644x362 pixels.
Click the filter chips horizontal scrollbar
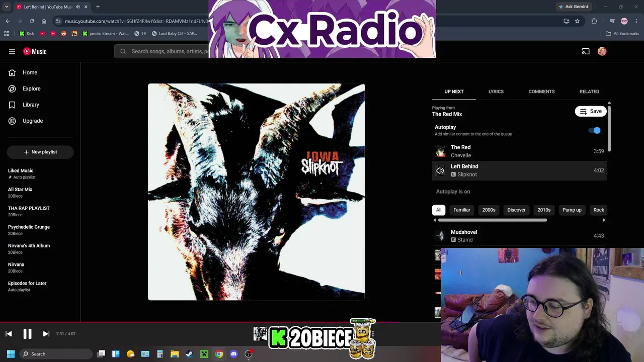click(x=493, y=220)
